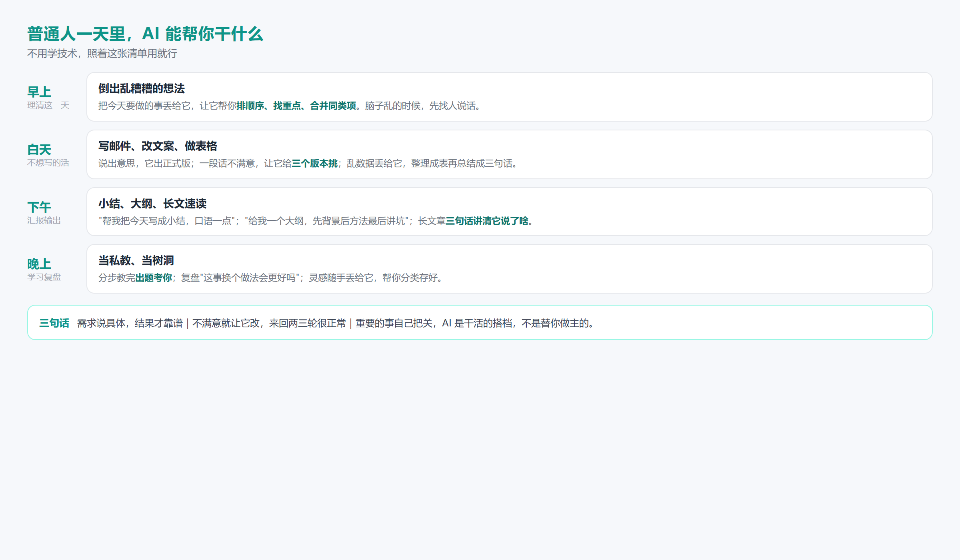Select the 白天 time label

pos(39,150)
